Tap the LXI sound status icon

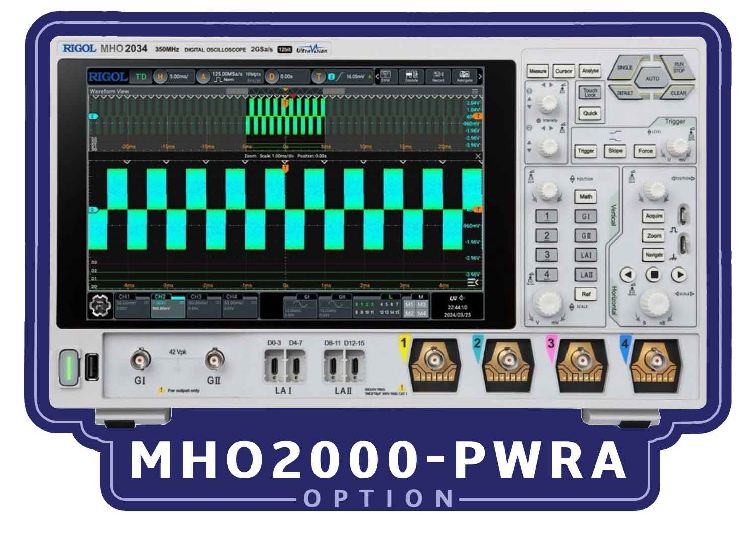pos(457,298)
